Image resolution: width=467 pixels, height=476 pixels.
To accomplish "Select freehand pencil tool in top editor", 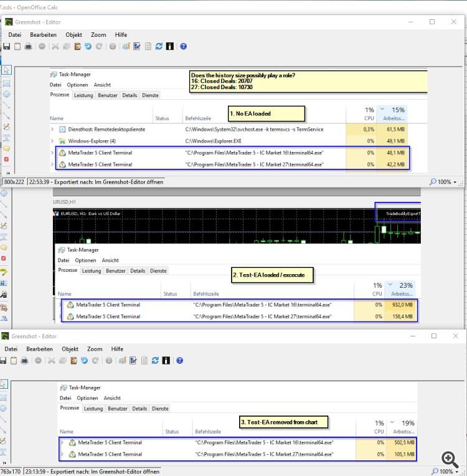I will 6,127.
